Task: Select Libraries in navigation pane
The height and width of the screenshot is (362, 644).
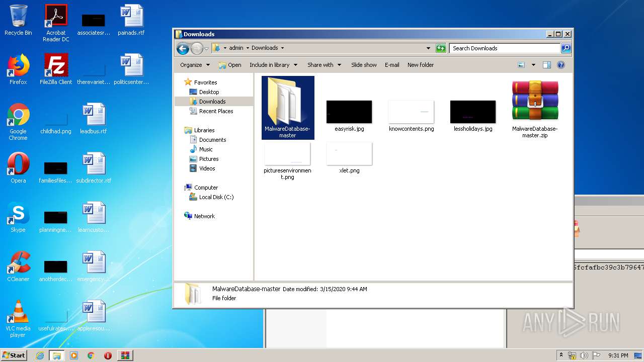Action: click(x=204, y=130)
